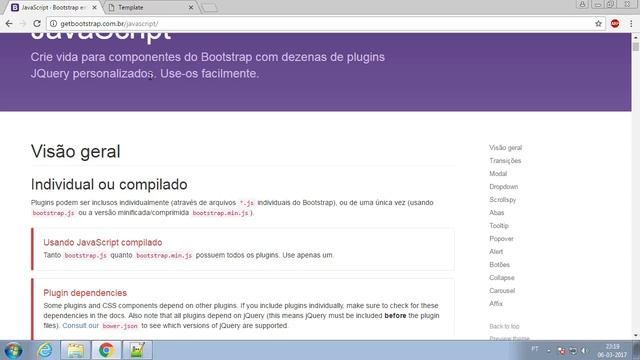Click the network icon in system tray
Image resolution: width=640 pixels, height=360 pixels.
click(573, 351)
